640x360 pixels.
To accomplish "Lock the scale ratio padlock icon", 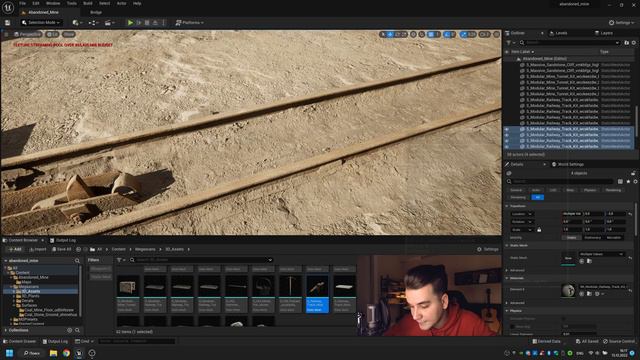I will coord(539,230).
